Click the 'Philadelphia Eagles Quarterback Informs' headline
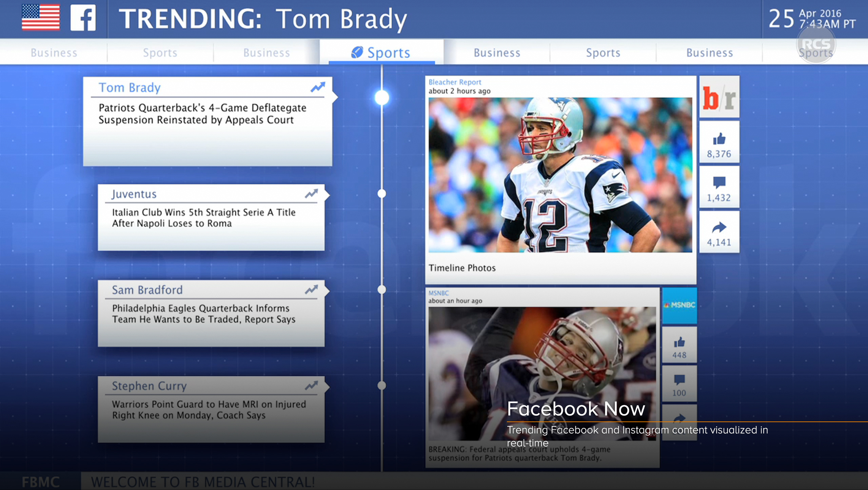Screen dimensions: 868x490 point(204,314)
